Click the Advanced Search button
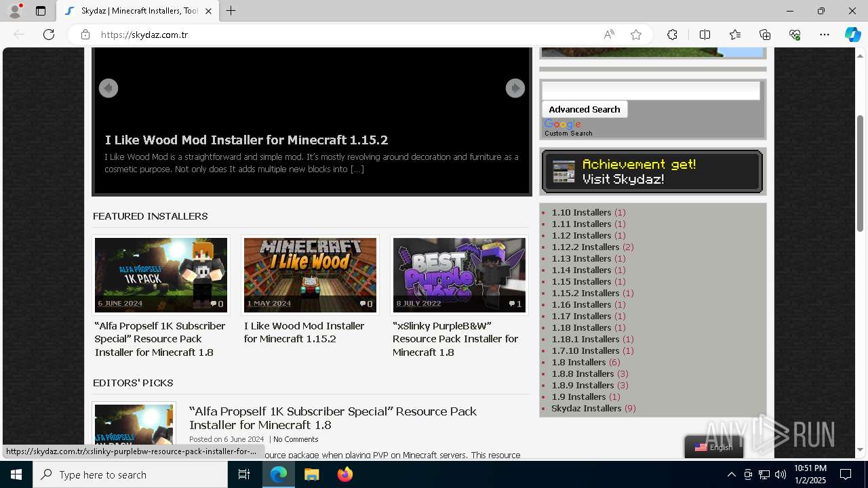The height and width of the screenshot is (488, 868). click(585, 109)
